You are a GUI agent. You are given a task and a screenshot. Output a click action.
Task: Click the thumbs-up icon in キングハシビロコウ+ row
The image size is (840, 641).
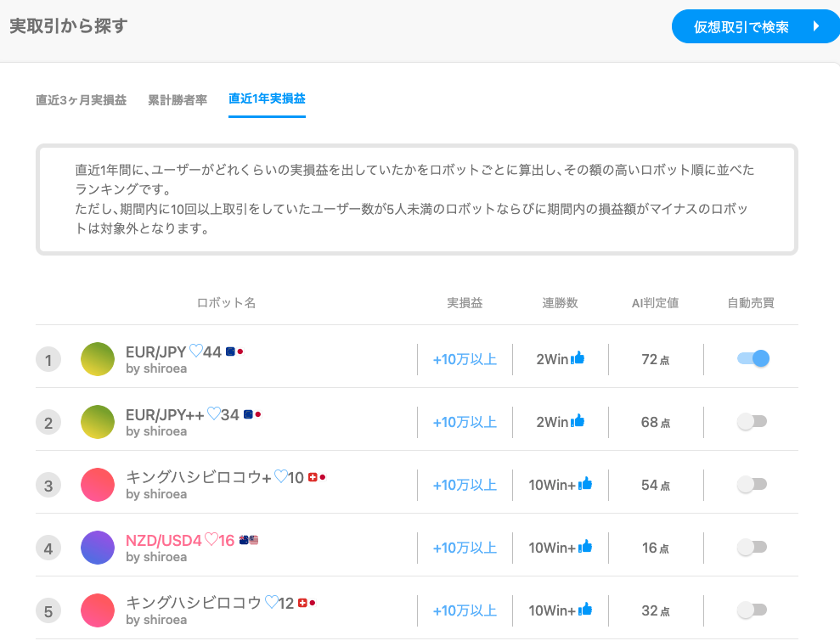(585, 484)
